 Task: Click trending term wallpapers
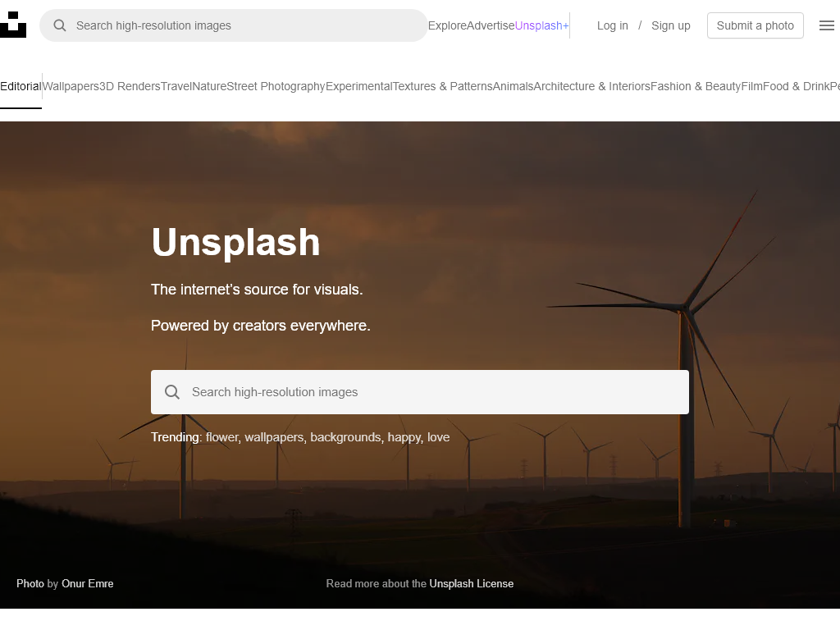point(274,437)
